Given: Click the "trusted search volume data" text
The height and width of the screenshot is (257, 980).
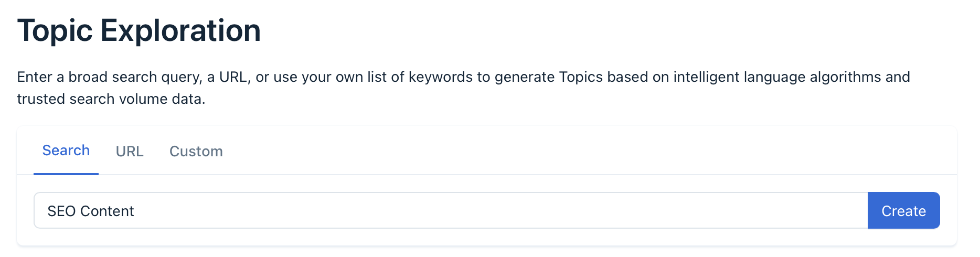Looking at the screenshot, I should tap(110, 99).
